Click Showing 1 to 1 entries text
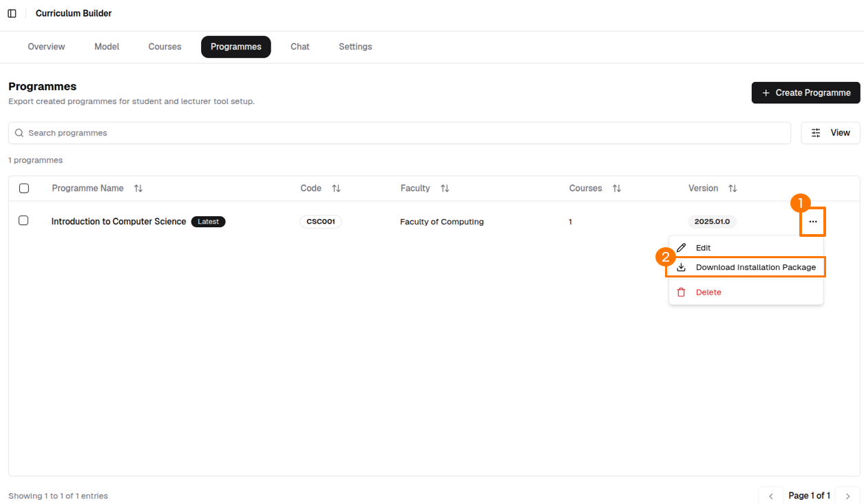The width and height of the screenshot is (864, 504). pos(59,496)
